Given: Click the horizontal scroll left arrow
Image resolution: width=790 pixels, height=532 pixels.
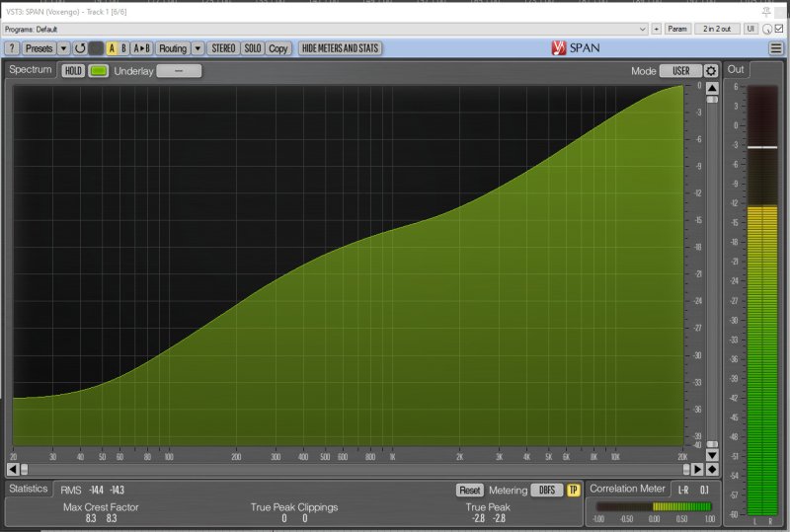Looking at the screenshot, I should 13,469.
